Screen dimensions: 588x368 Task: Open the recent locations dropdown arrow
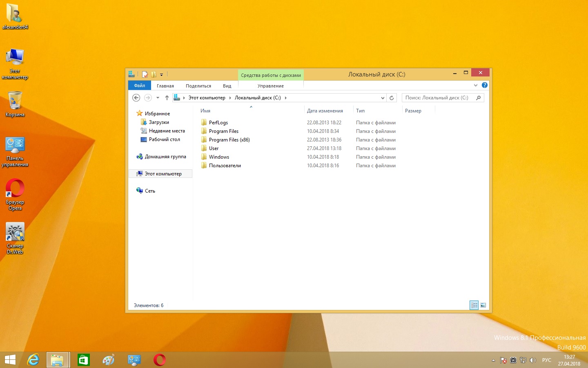click(158, 98)
